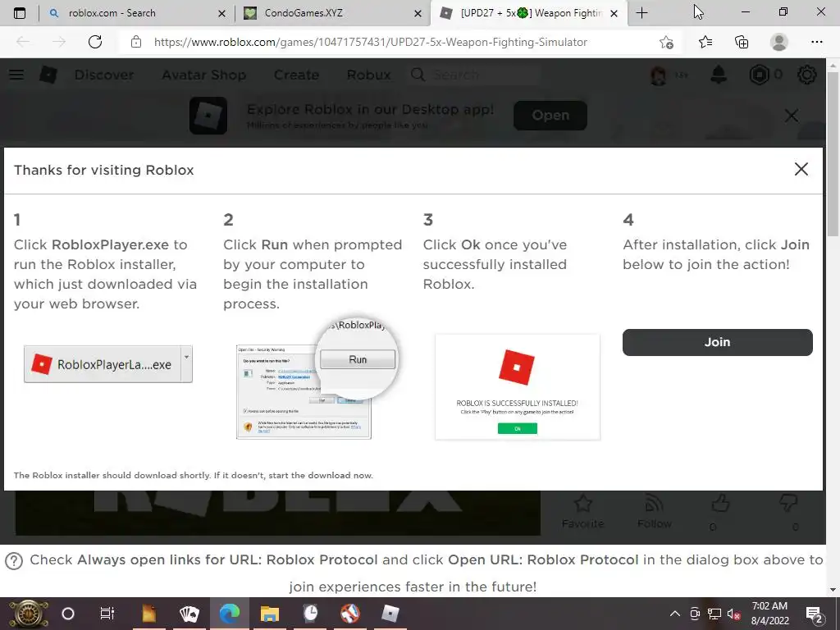The width and height of the screenshot is (840, 630).
Task: Click the thumbs up like icon
Action: point(720,504)
